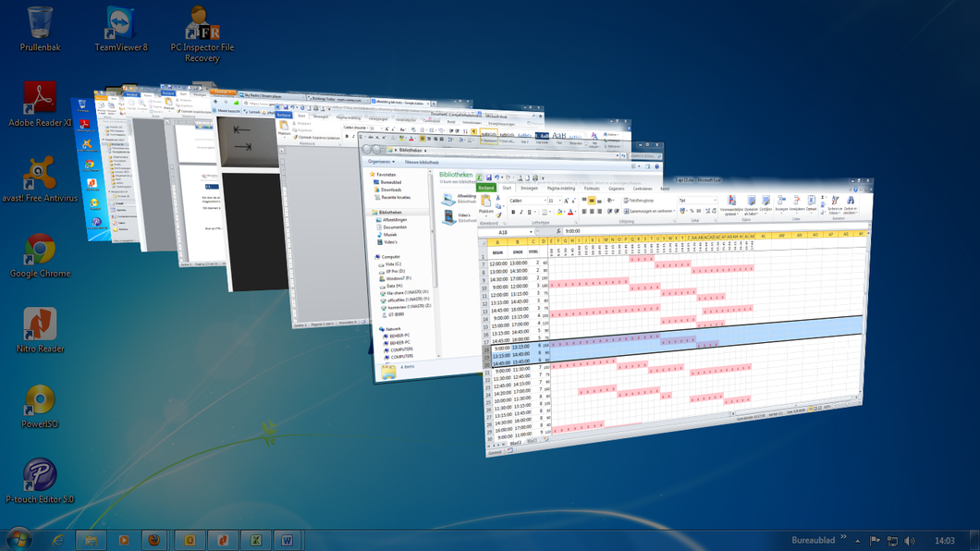Open the font size 11 dropdown in Excel

point(560,201)
